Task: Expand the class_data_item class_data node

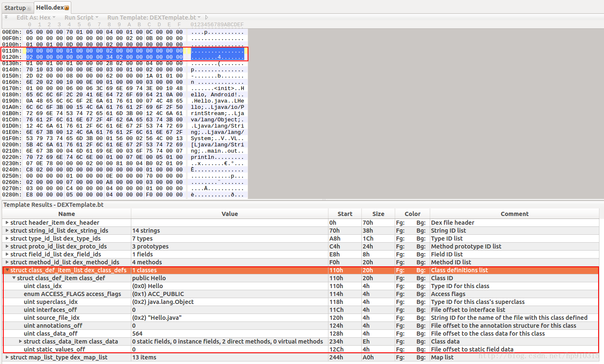Action: (x=20, y=341)
